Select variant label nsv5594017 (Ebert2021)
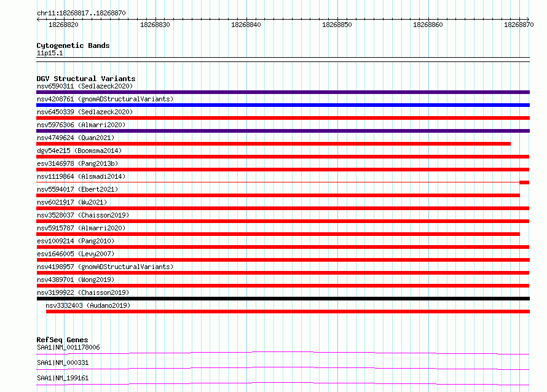 [77, 189]
